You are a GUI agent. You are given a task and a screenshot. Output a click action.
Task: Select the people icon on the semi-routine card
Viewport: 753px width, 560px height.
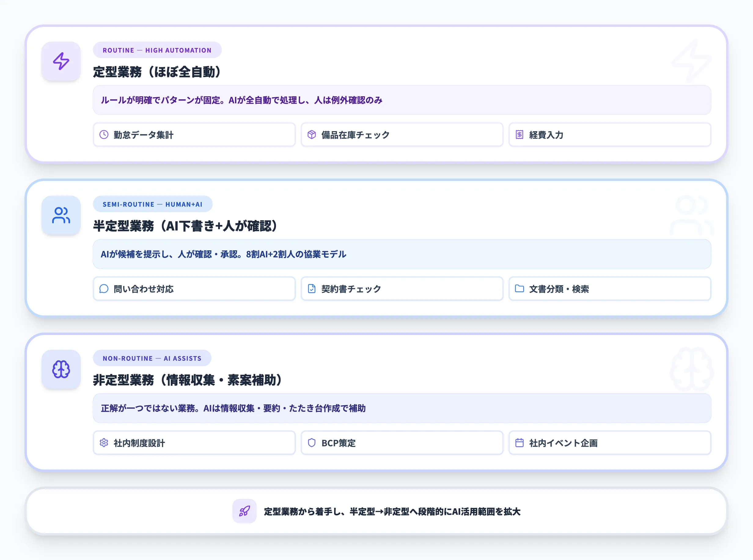61,215
